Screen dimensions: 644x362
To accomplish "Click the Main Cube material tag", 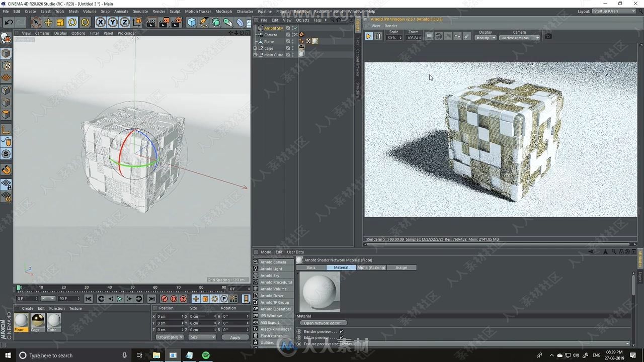I will [301, 55].
